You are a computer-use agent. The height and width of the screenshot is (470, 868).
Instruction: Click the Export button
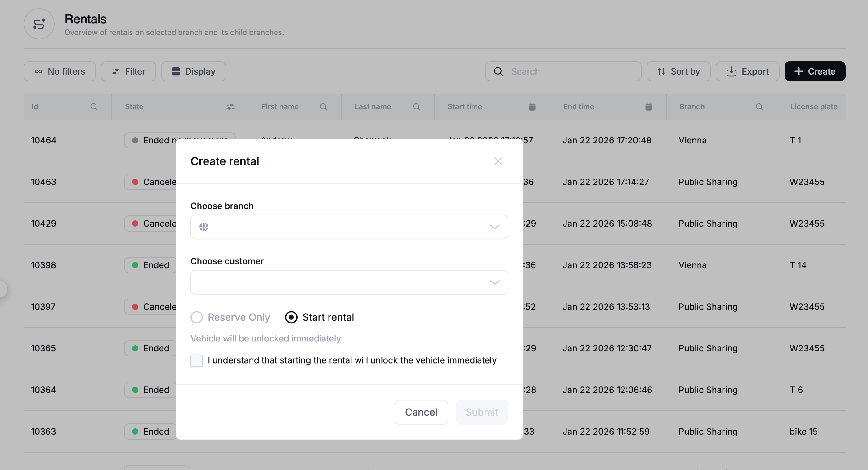(747, 71)
